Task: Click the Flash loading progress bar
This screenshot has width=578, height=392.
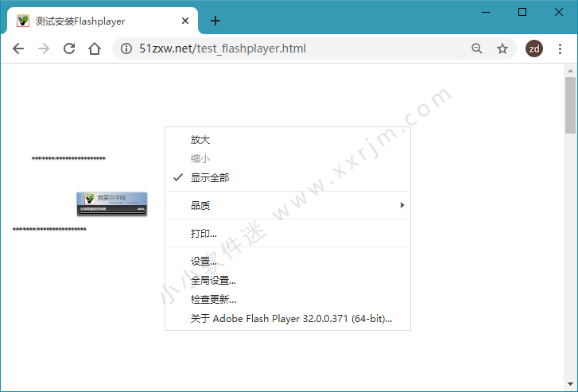Action: (x=111, y=212)
